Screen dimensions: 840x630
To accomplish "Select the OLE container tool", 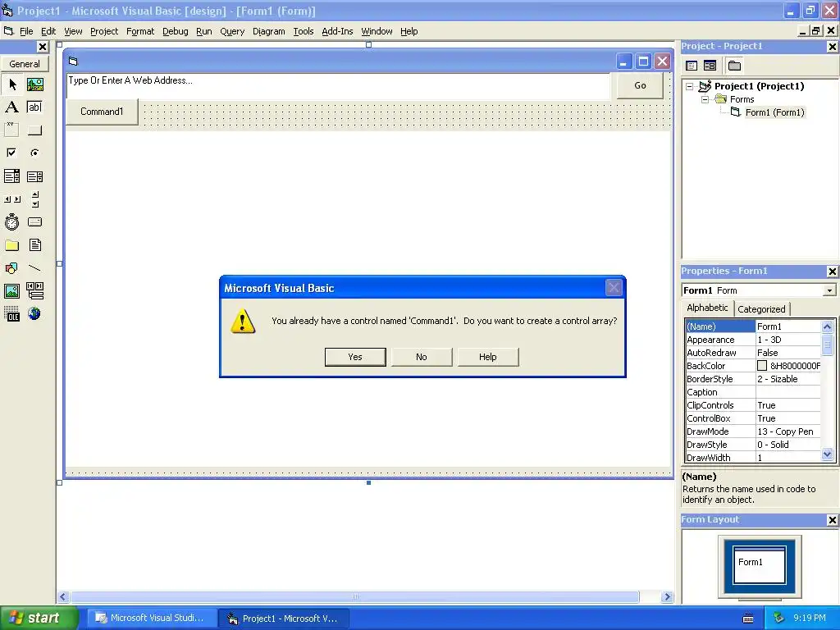I will [x=12, y=314].
